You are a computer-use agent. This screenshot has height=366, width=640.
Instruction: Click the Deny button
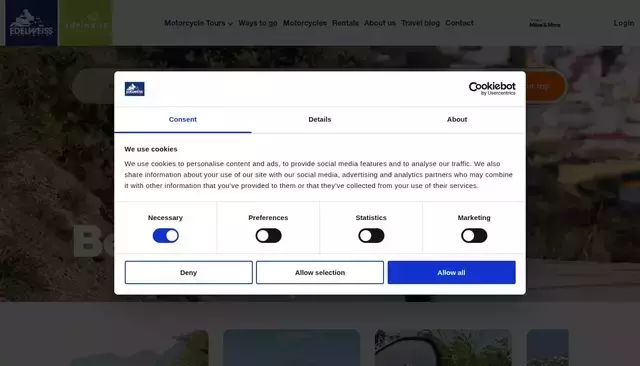tap(189, 272)
